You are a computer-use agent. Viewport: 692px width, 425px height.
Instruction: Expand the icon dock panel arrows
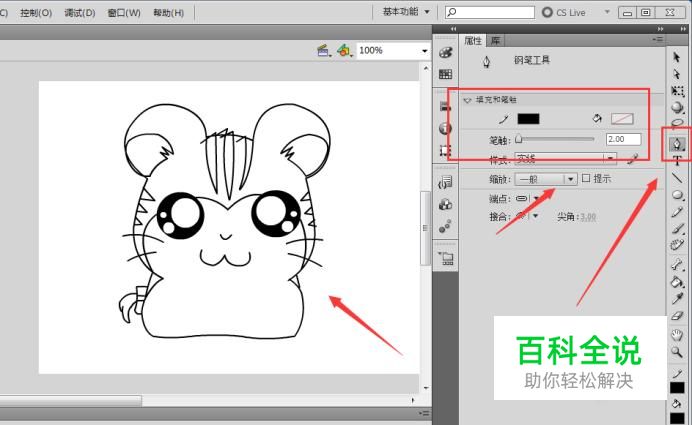453,29
